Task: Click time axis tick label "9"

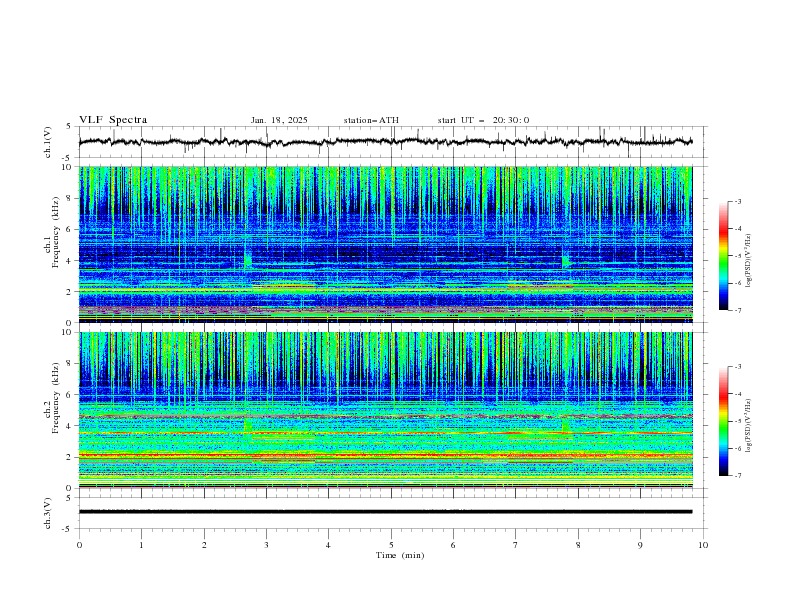Action: click(640, 545)
